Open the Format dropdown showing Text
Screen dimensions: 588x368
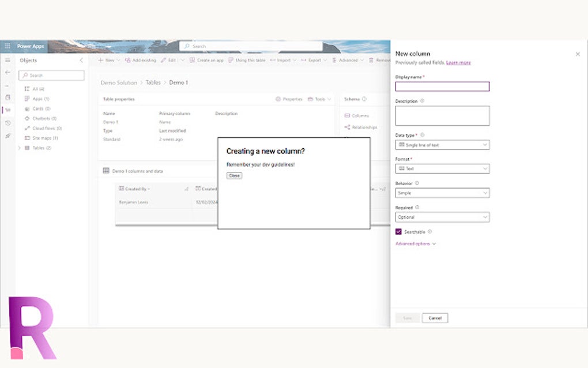[442, 168]
